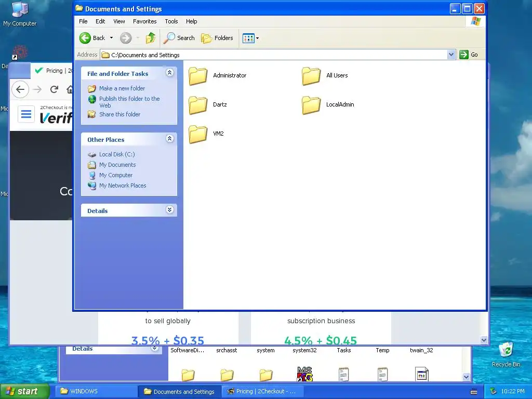Click the green Go button
Viewport: 532px width, 399px height.
click(x=469, y=55)
